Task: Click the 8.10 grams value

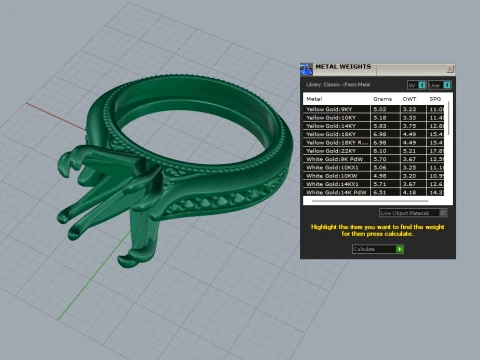Action: [x=380, y=151]
